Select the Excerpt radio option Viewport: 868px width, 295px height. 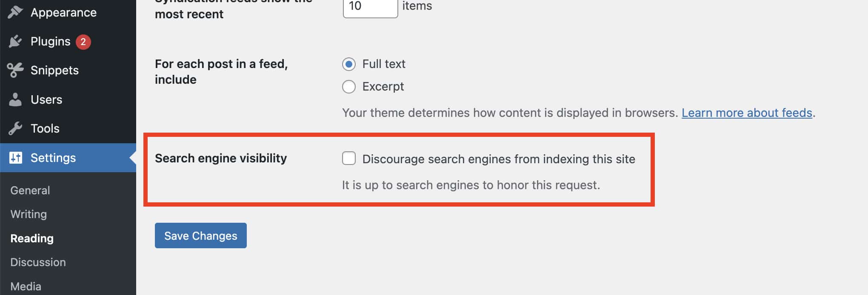point(349,87)
